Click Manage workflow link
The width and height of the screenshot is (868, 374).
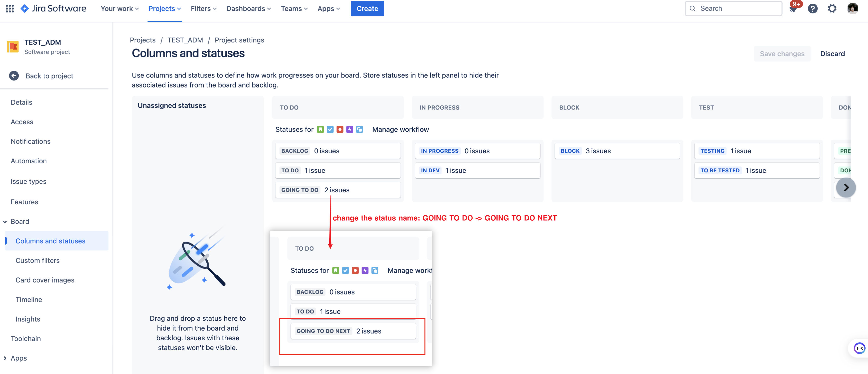tap(400, 130)
